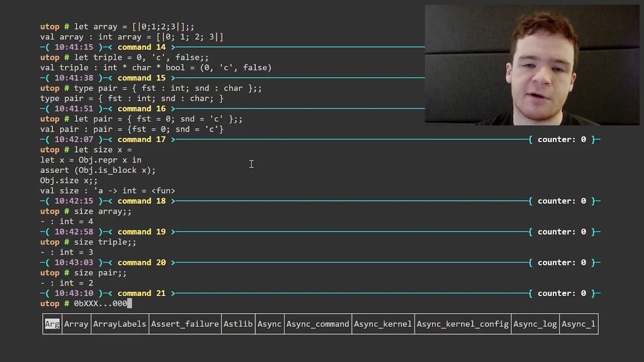Click timestamp 10:41:38
This screenshot has width=644, height=362.
[x=74, y=78]
